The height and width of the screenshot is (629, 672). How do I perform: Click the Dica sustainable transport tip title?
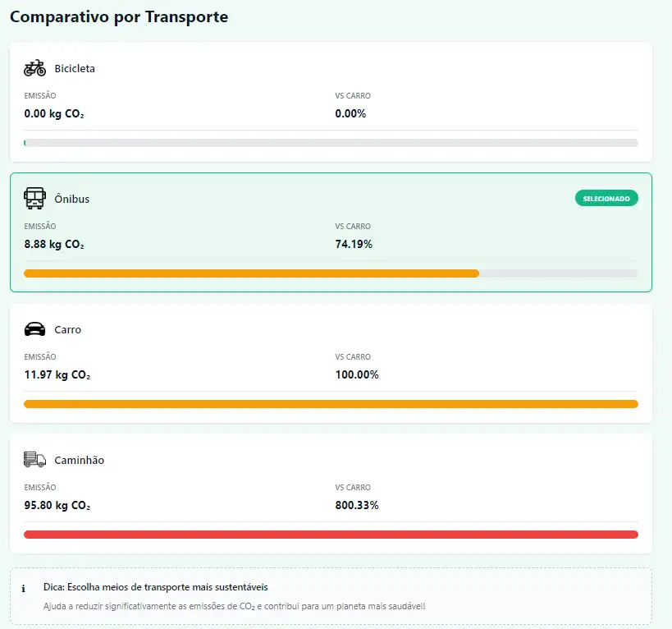point(155,588)
